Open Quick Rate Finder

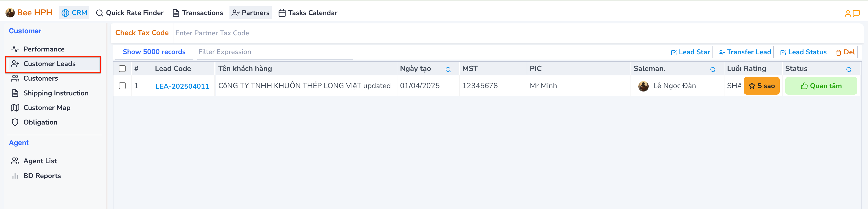click(x=130, y=13)
